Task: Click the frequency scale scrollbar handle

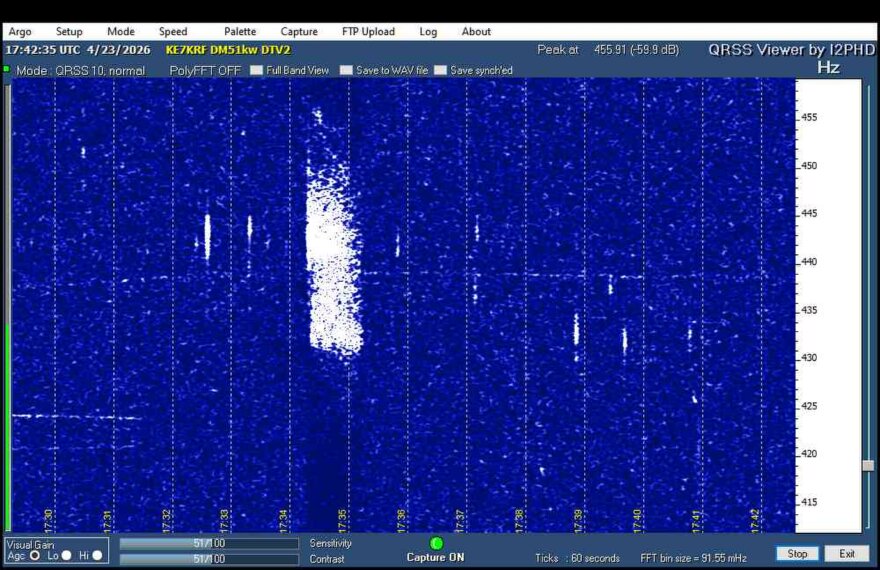Action: coord(868,466)
